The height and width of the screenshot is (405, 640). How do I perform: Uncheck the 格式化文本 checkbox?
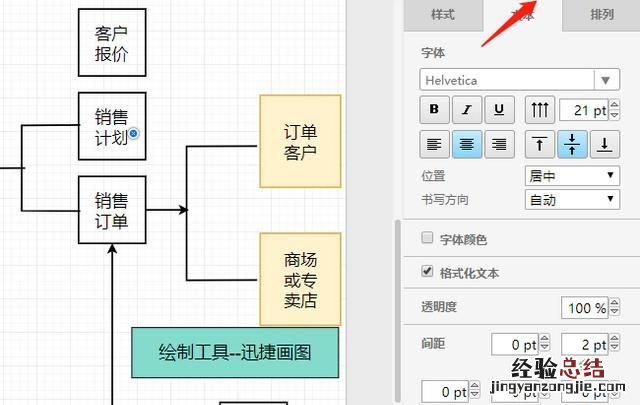[427, 271]
